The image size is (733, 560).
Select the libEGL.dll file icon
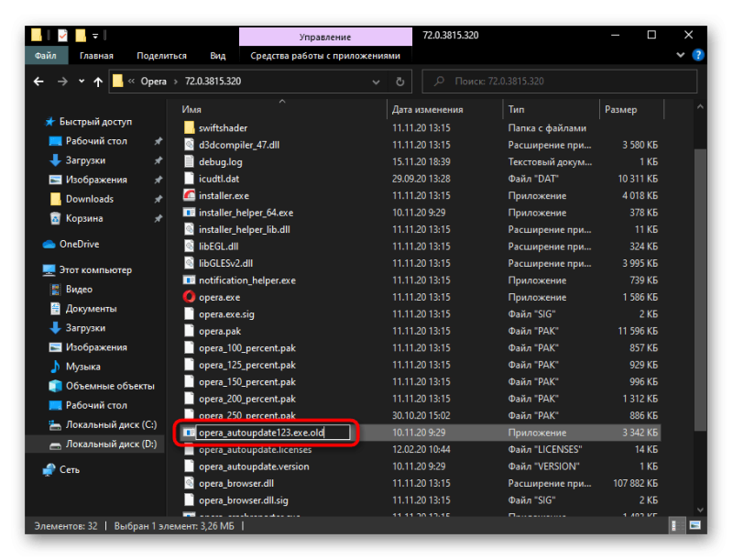coord(189,247)
